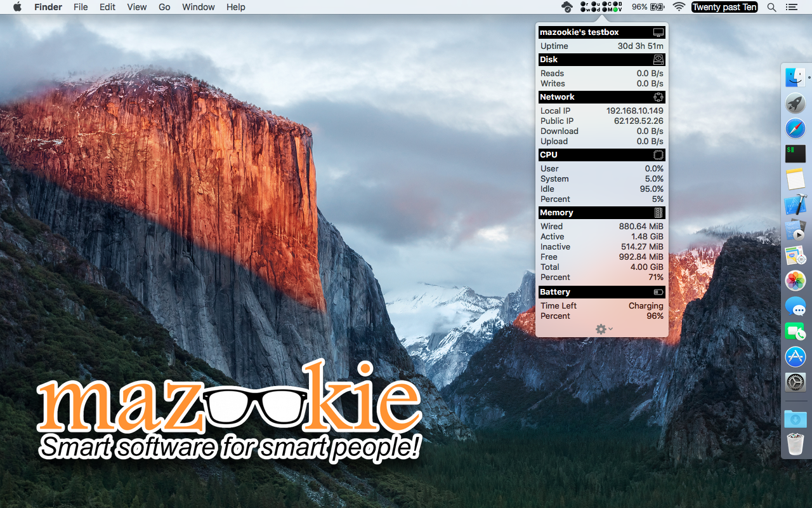The width and height of the screenshot is (812, 508).
Task: Open Photos from the Dock
Action: pos(795,281)
